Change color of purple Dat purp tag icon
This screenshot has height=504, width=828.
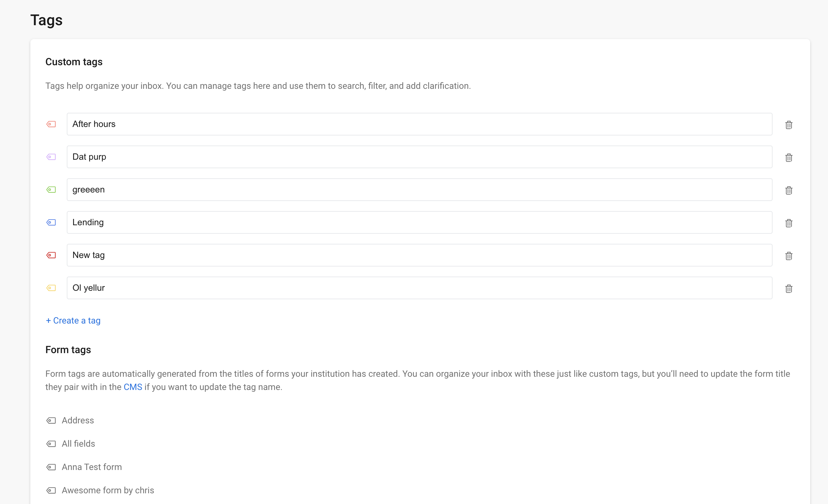51,157
